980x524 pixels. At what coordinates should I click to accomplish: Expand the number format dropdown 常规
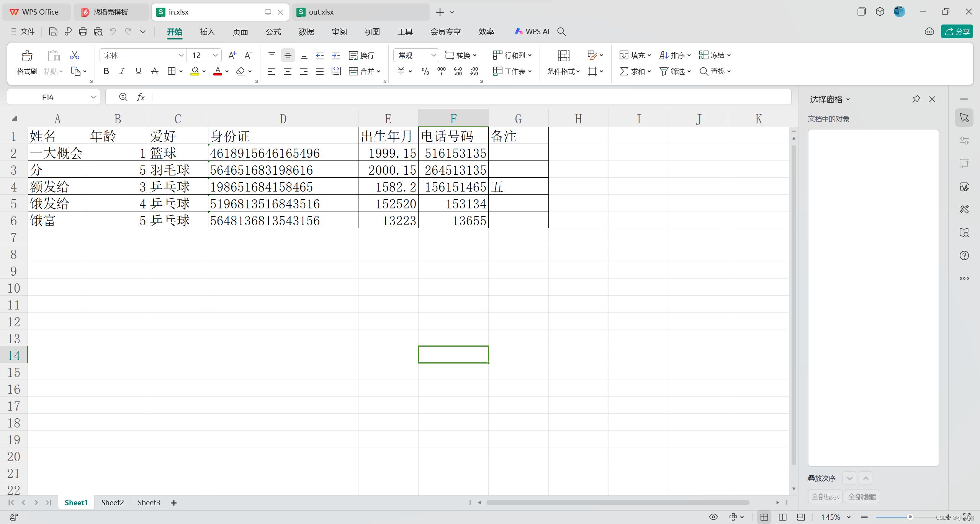tap(434, 56)
